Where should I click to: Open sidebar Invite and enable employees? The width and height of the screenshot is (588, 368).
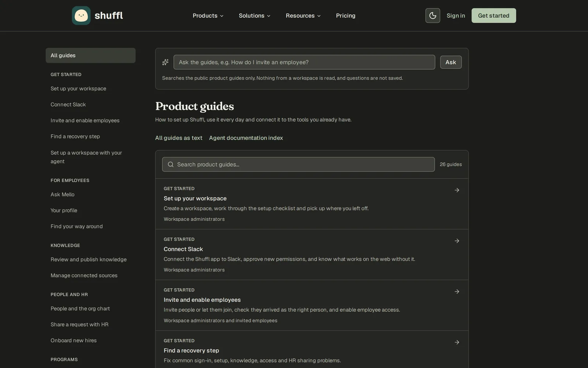[x=85, y=121]
